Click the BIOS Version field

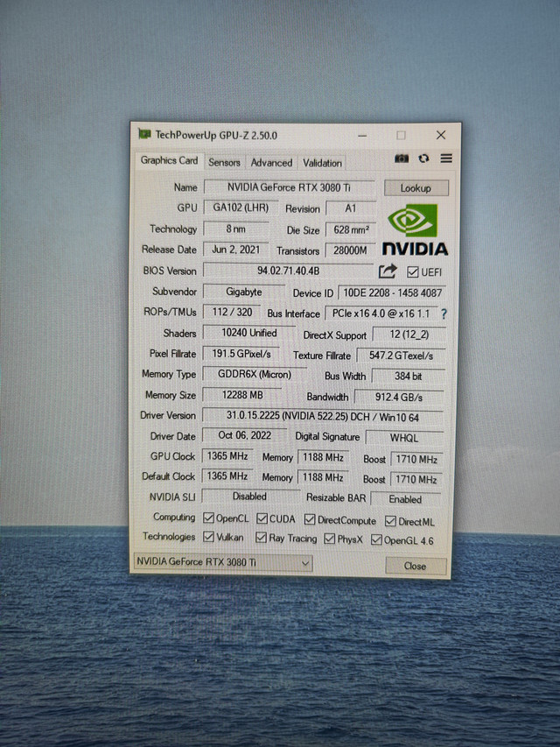(x=289, y=271)
